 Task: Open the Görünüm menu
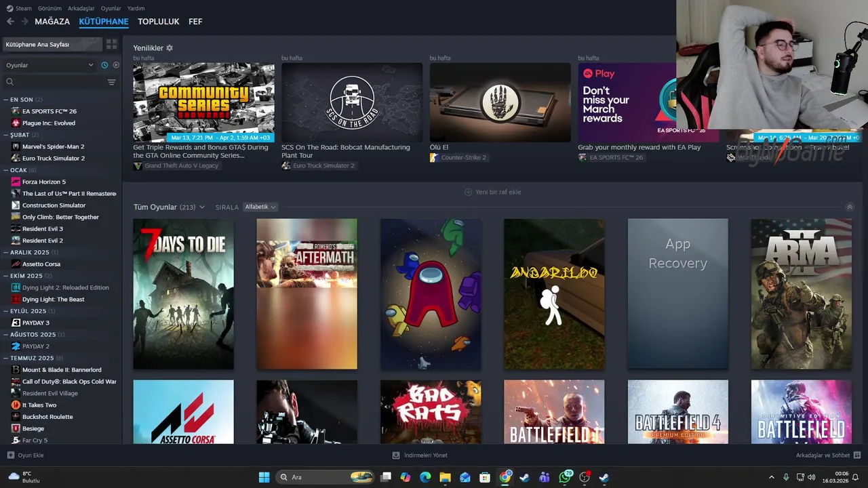(x=50, y=8)
